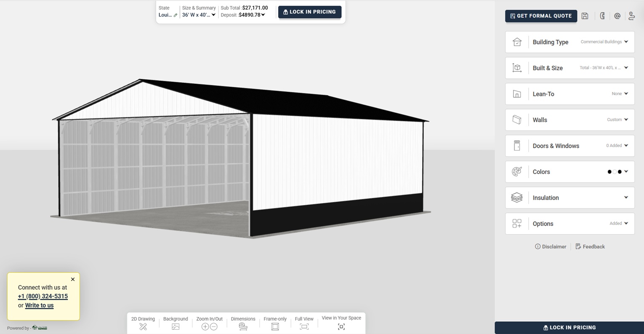Screen dimensions: 644x334
Task: Close the Connect with us popup
Action: pos(73,279)
